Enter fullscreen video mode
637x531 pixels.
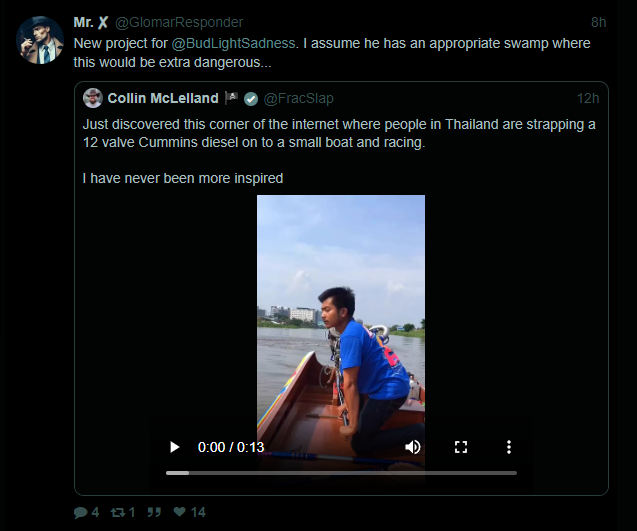click(461, 447)
